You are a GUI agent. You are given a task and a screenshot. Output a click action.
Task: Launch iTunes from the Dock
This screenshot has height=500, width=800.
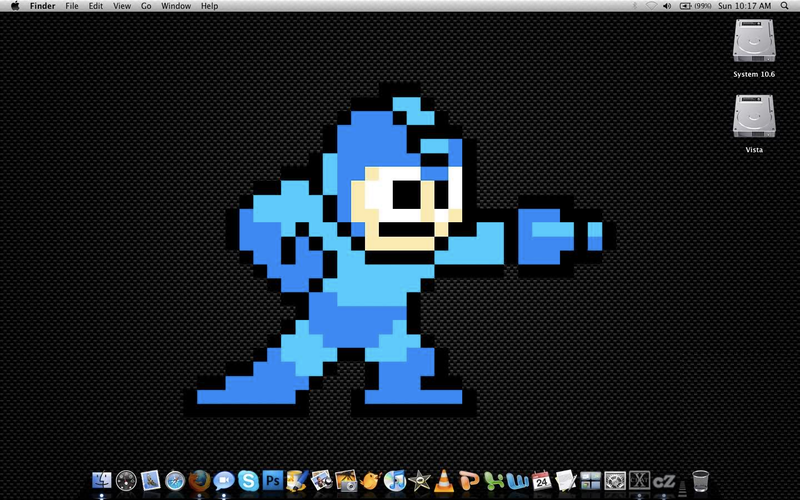pos(395,481)
